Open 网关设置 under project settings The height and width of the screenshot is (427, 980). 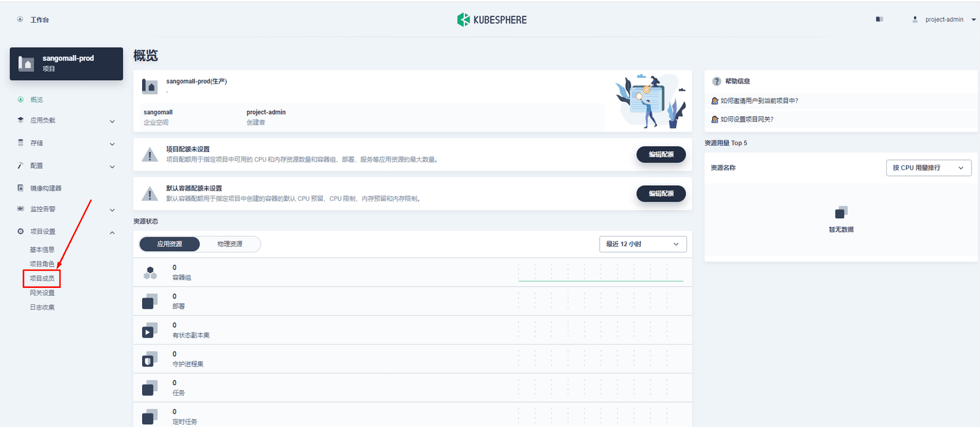click(x=42, y=293)
